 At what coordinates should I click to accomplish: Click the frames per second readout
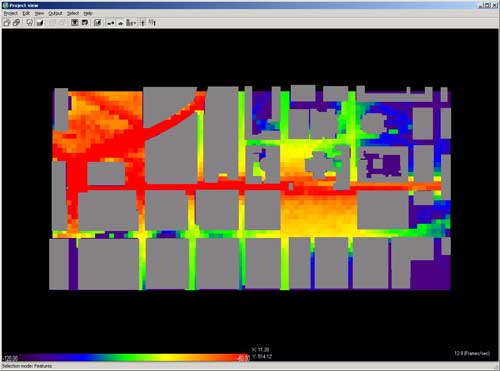coord(472,353)
